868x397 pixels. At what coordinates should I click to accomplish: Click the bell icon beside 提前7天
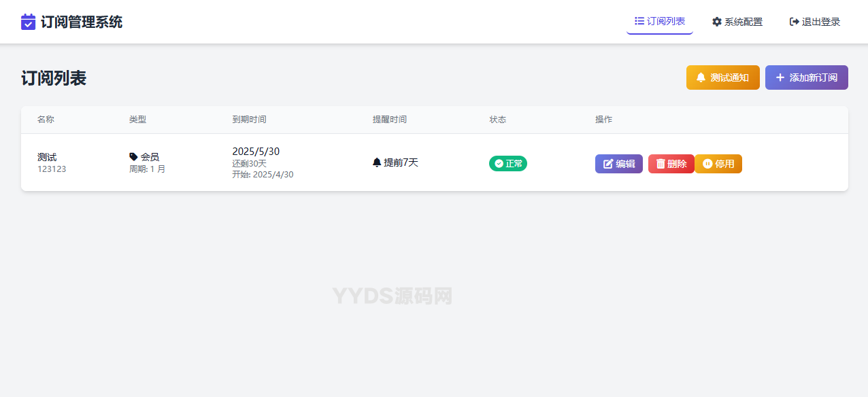(378, 162)
